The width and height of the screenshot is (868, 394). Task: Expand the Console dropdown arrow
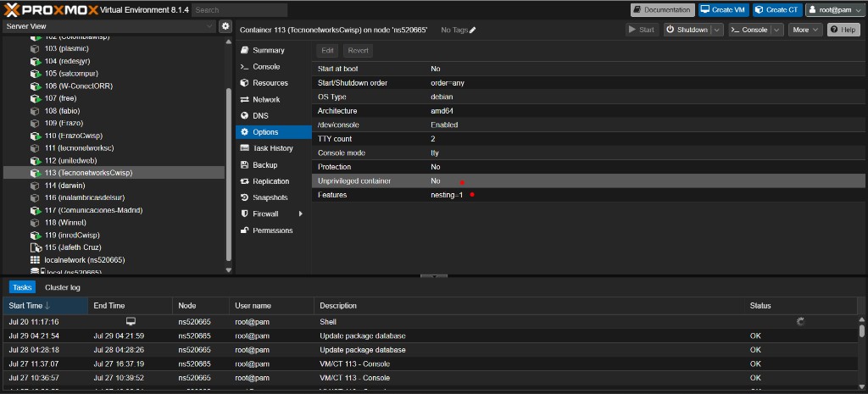click(x=777, y=30)
